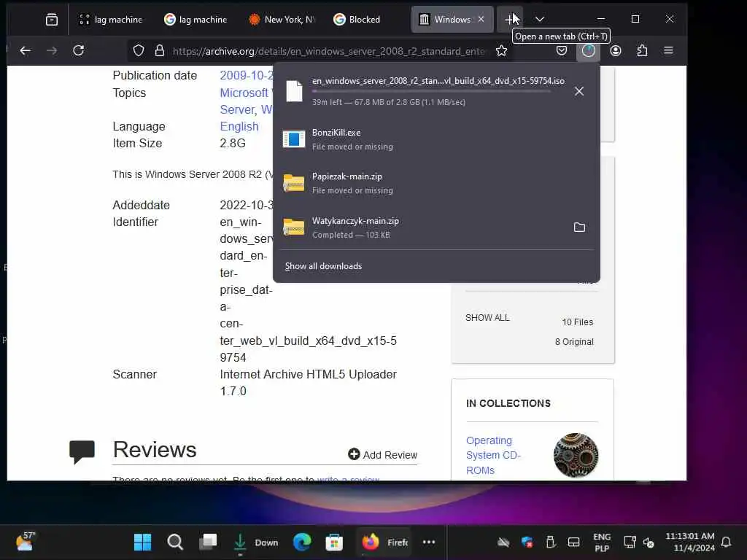Image resolution: width=747 pixels, height=560 pixels.
Task: Click Firefox taskbar button
Action: tap(384, 542)
